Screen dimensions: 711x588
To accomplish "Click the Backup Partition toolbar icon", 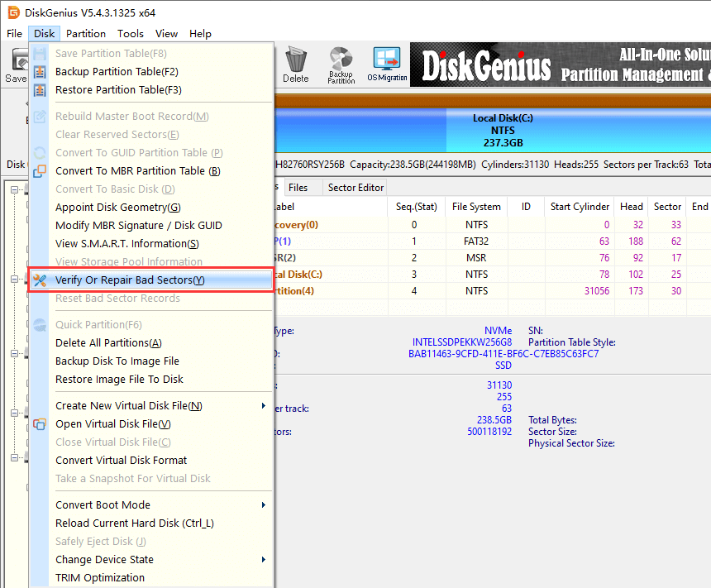I will click(x=341, y=65).
